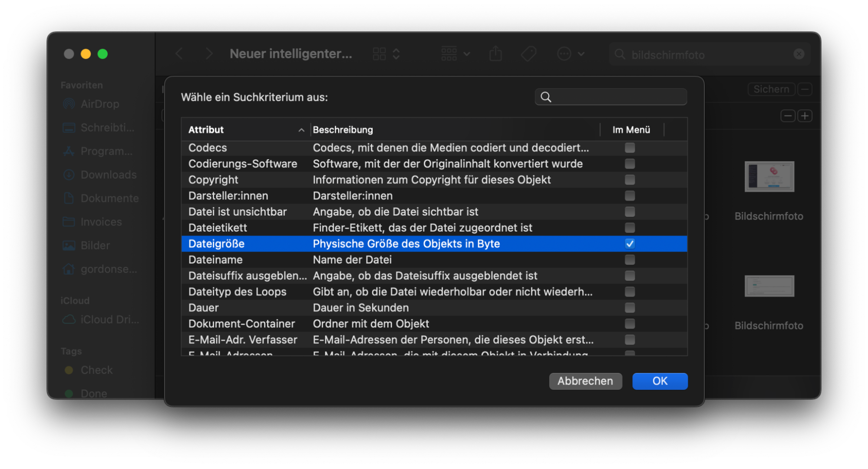Toggle sort order on the Attribut column

(301, 130)
